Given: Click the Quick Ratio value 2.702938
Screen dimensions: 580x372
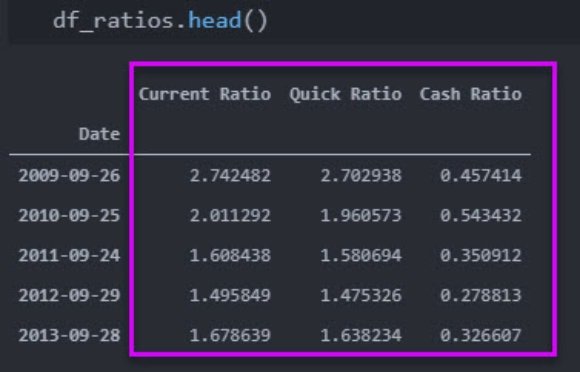Looking at the screenshot, I should tap(361, 175).
